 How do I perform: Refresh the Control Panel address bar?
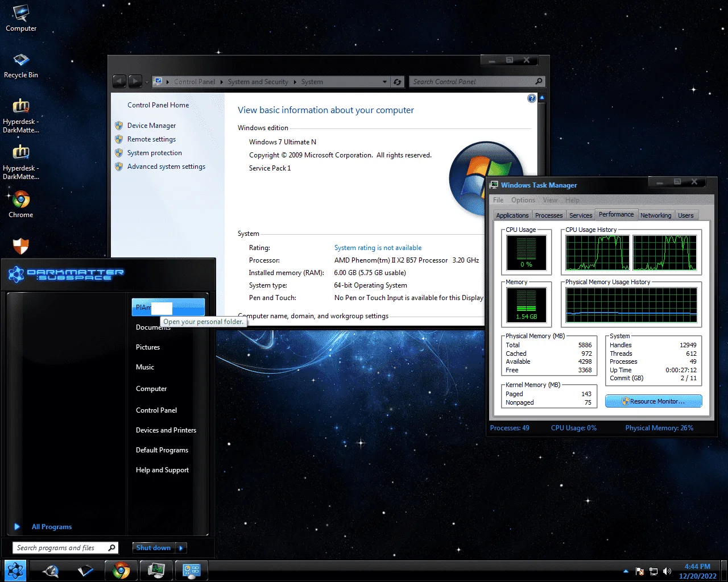pyautogui.click(x=397, y=82)
